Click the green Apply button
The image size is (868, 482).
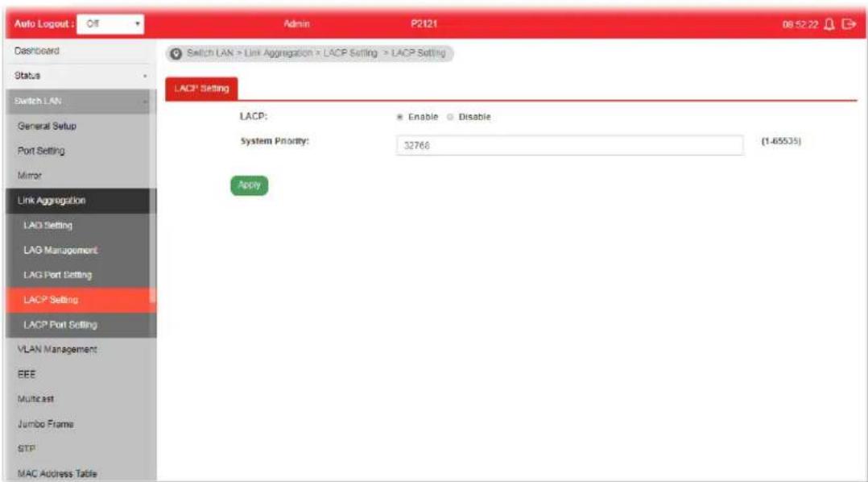249,185
